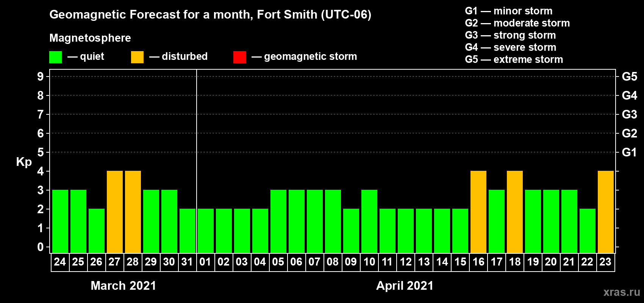Select the bar for April 10
The height and width of the screenshot is (303, 644).
coord(369,222)
